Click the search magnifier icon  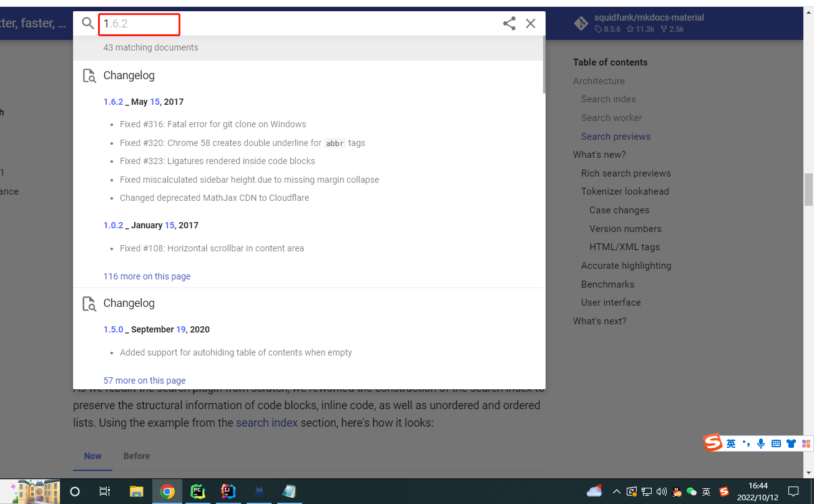[x=88, y=24]
